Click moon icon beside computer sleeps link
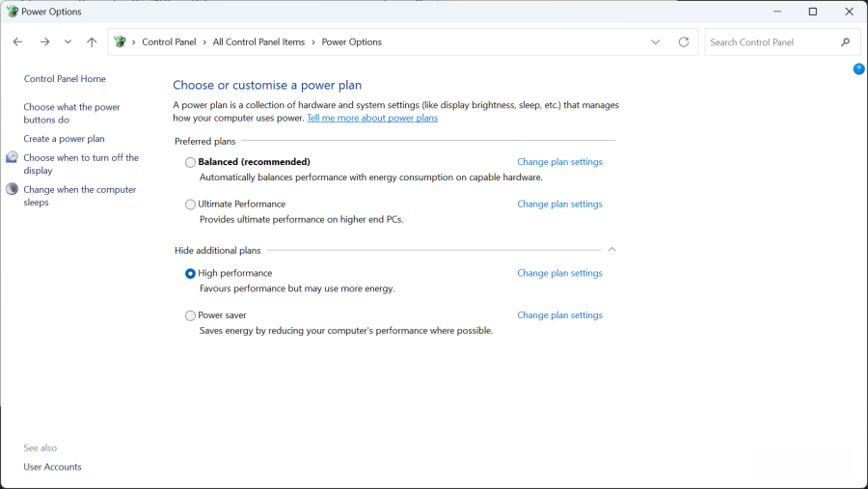The width and height of the screenshot is (868, 489). pos(13,189)
